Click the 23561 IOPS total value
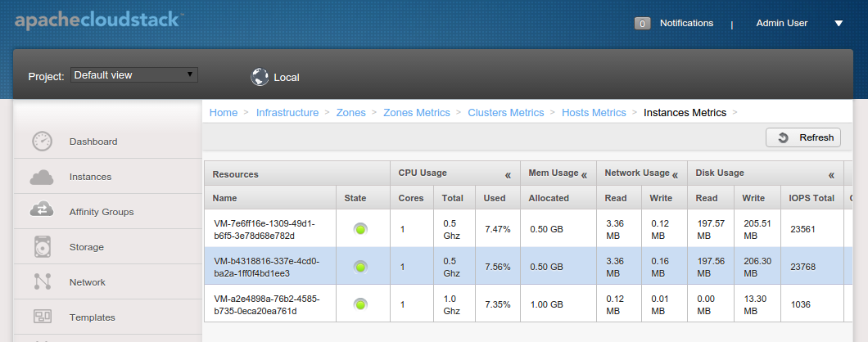This screenshot has height=342, width=868. [x=802, y=229]
